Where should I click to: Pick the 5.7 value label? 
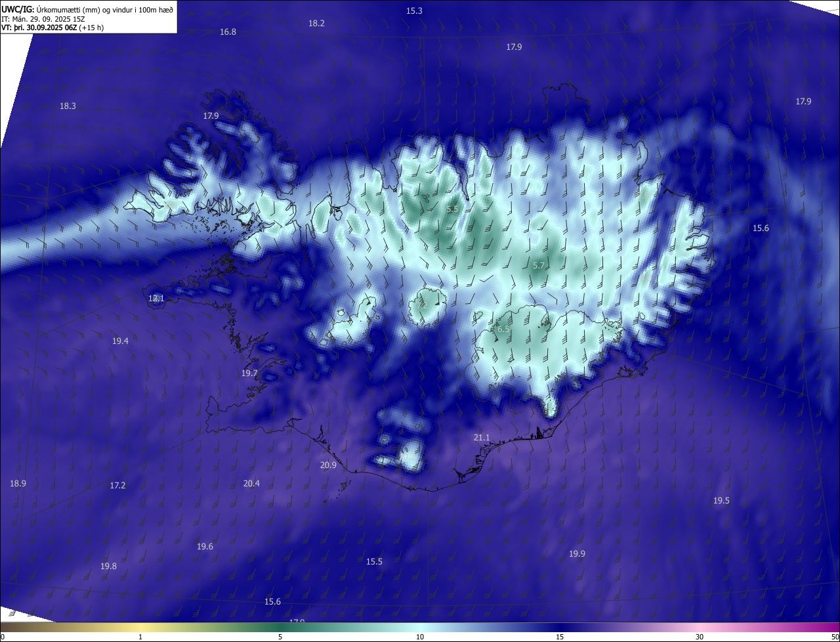(539, 265)
